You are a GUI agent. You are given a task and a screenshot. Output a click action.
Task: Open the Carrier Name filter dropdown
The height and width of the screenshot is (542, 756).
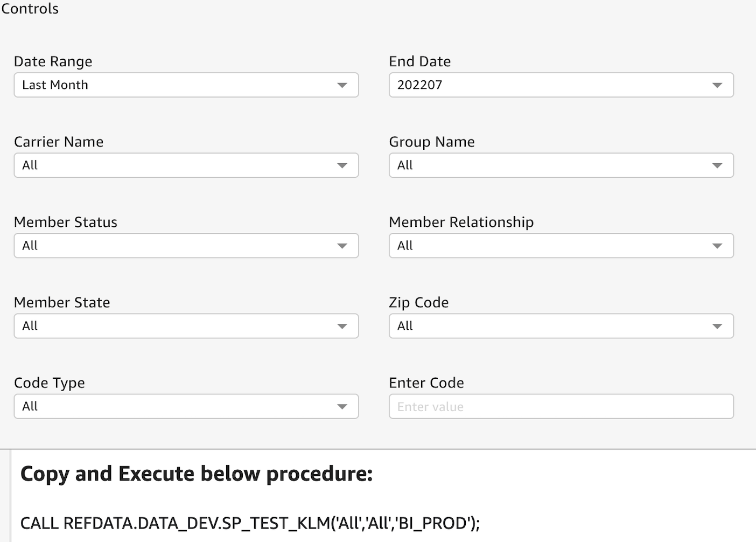(x=186, y=165)
